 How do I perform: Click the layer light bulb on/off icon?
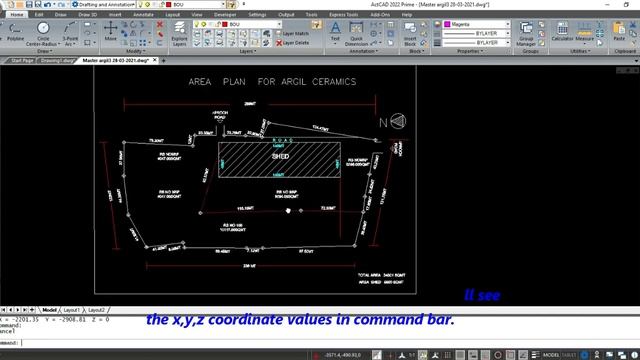coord(197,24)
